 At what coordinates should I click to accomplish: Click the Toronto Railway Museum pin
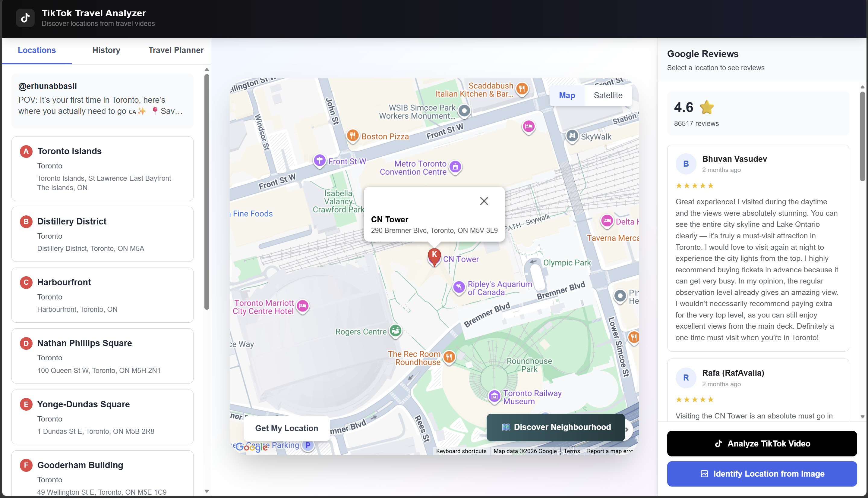(494, 396)
